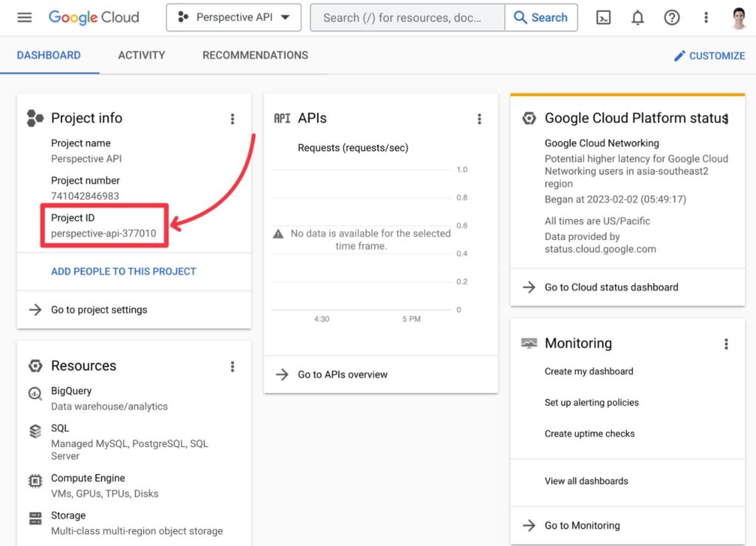This screenshot has height=546, width=756.
Task: Open the user account avatar
Action: coord(738,18)
